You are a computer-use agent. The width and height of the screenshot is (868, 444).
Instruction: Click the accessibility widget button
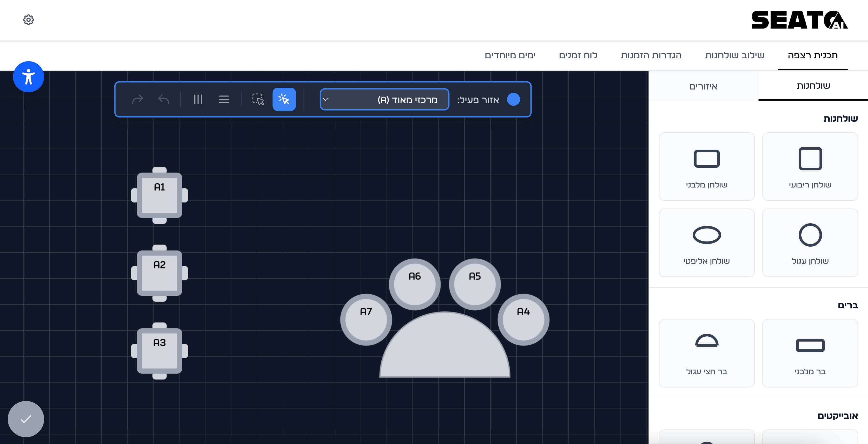pos(29,77)
